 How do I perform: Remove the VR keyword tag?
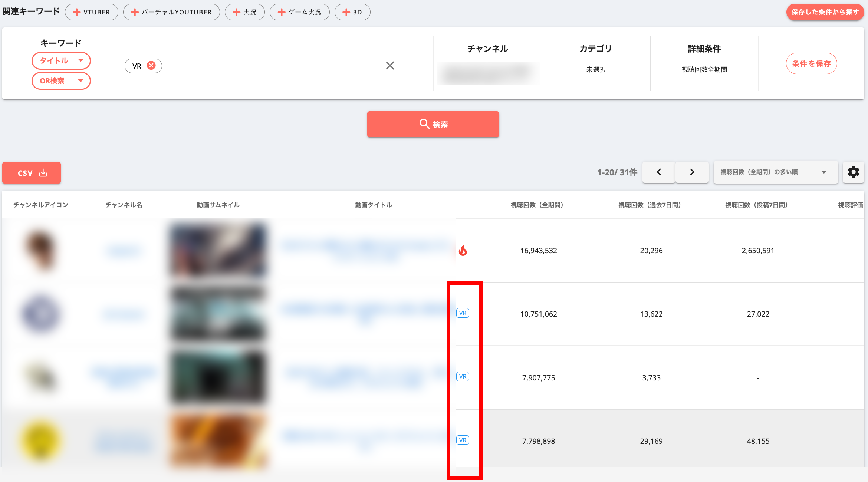click(x=151, y=66)
